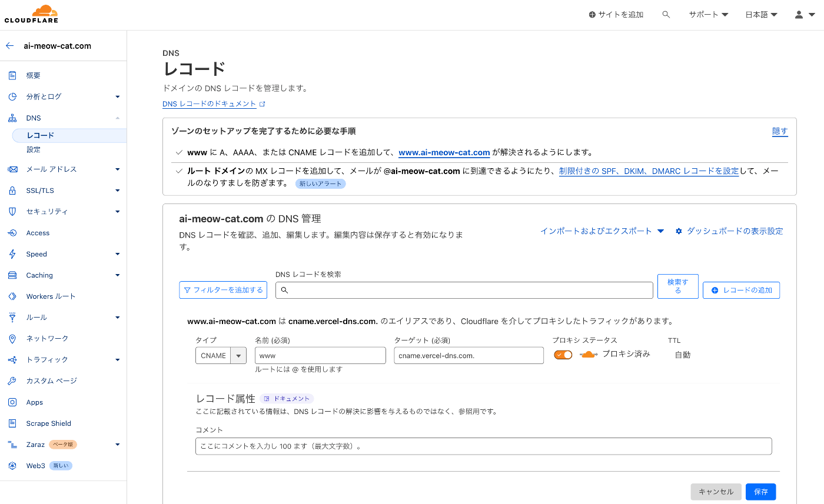Click the カスタム ページ wrench icon
Viewport: 824px width, 504px height.
(x=12, y=381)
